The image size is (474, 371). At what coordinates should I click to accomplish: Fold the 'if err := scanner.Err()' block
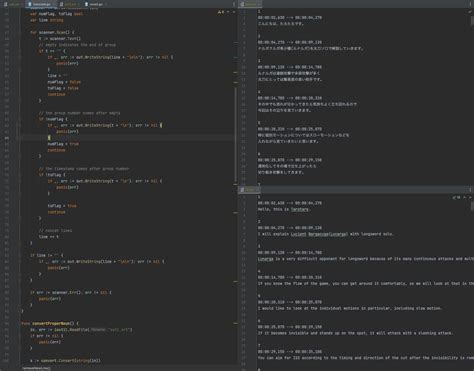pos(20,292)
